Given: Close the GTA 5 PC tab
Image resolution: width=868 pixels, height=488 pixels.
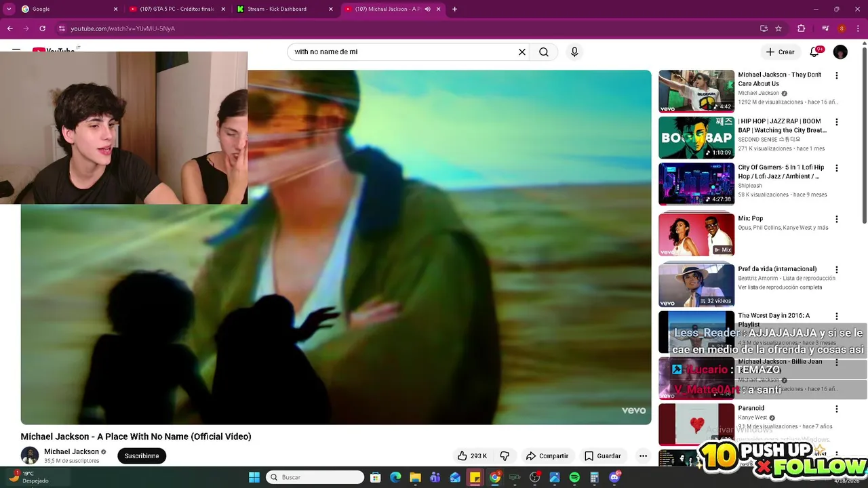Looking at the screenshot, I should (223, 9).
